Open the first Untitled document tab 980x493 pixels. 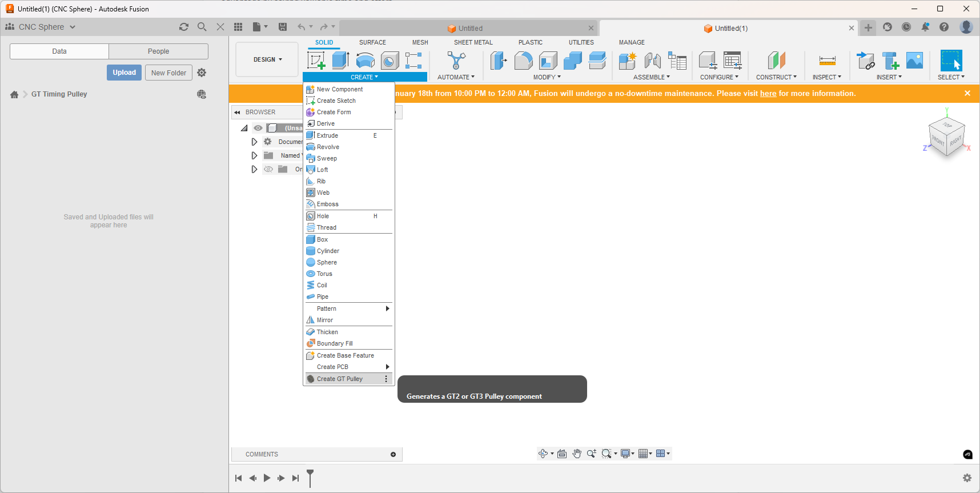[x=469, y=28]
